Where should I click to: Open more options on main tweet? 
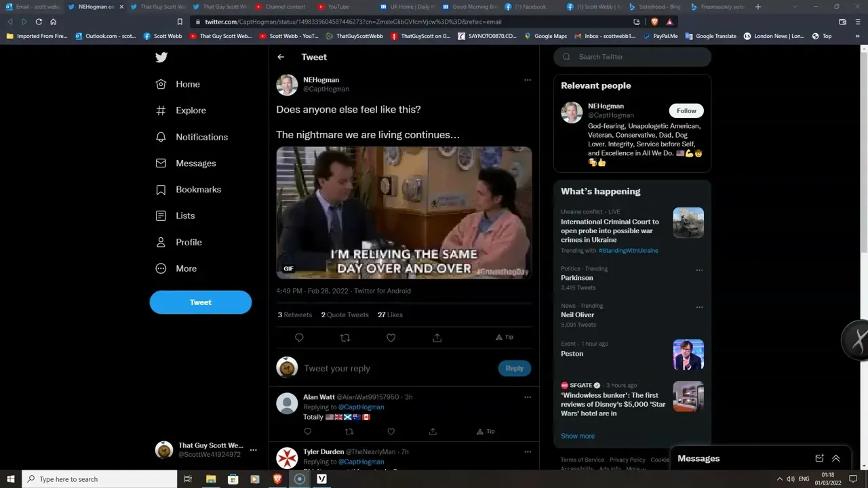pos(528,80)
